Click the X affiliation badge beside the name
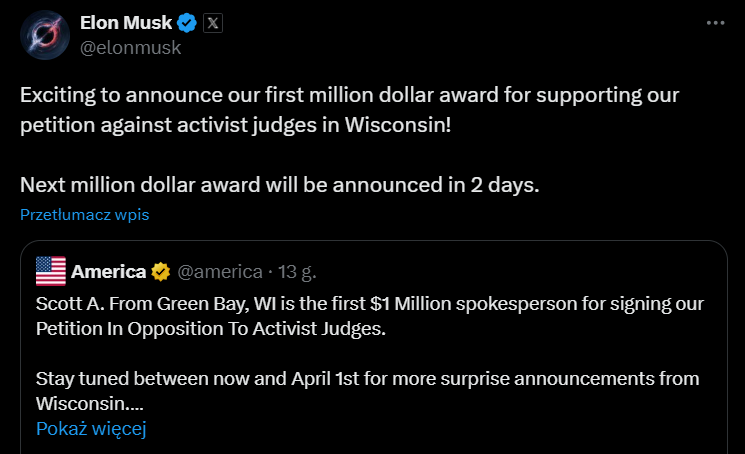Screen dimensions: 745x454 (213, 23)
